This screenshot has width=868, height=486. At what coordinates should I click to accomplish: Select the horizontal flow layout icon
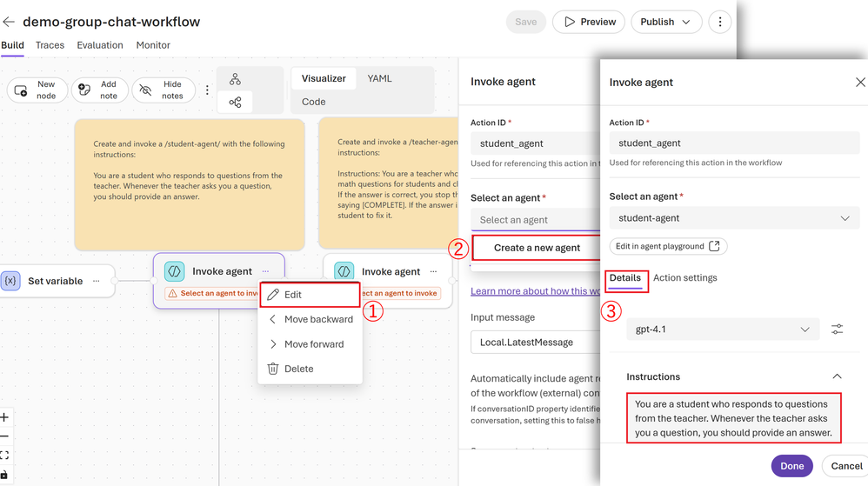pos(236,102)
